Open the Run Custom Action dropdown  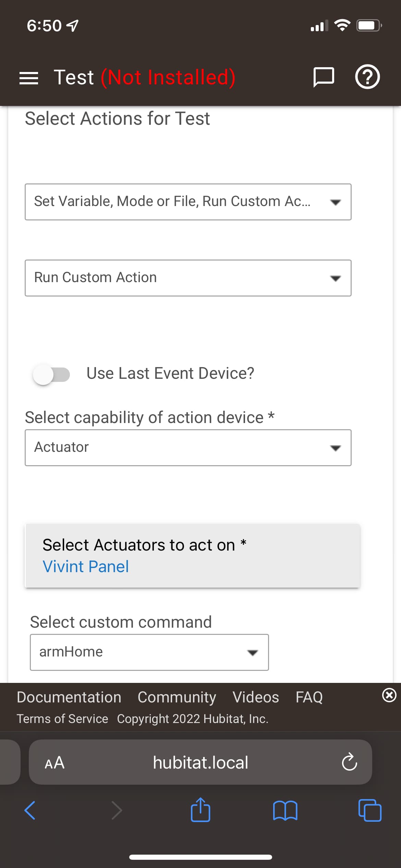click(x=188, y=278)
